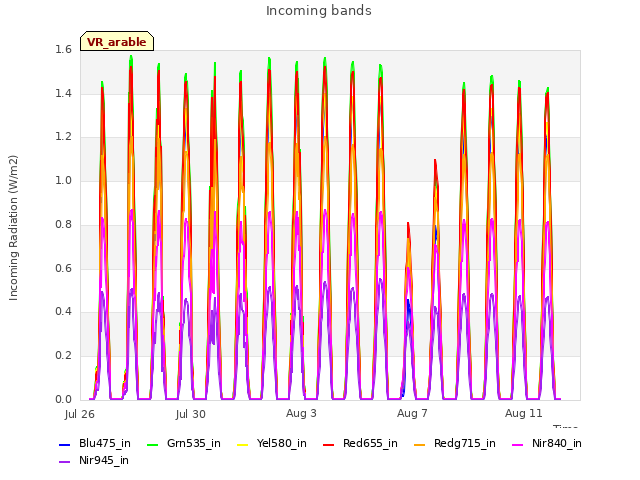
Task: Click the Aug 11 x-axis tick label
Action: pos(524,413)
